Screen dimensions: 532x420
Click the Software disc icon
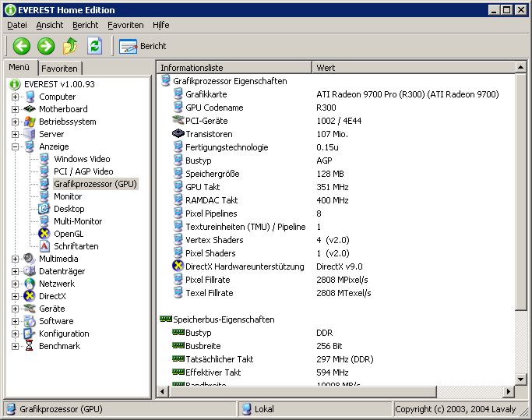point(30,321)
